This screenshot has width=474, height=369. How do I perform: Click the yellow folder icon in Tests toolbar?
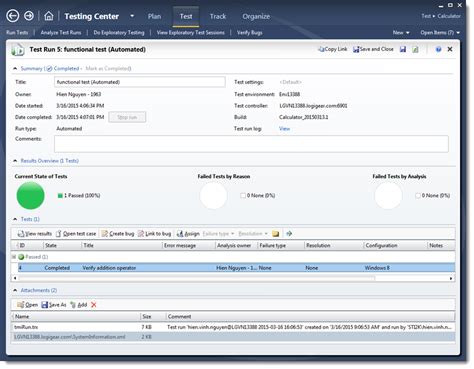(276, 234)
